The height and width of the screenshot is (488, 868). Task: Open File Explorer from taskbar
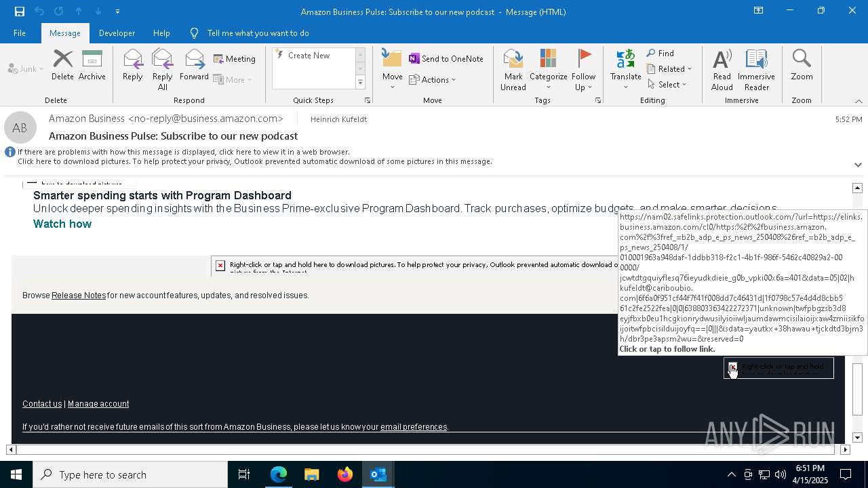(312, 474)
